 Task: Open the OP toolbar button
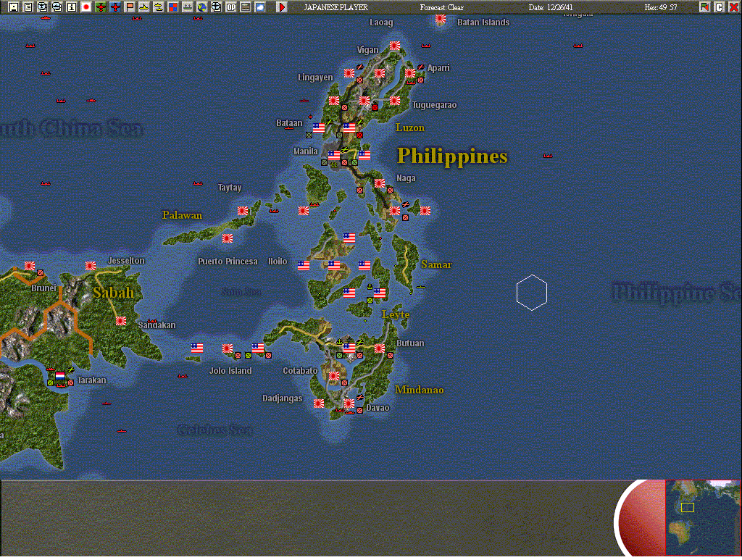[231, 7]
